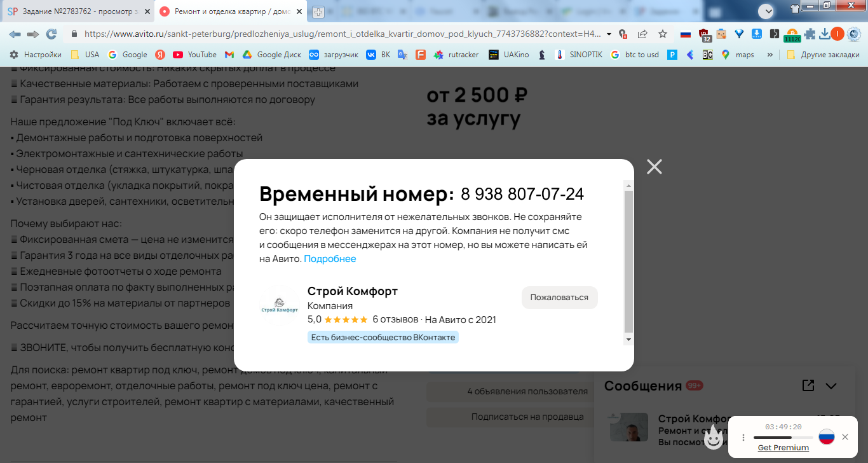This screenshot has height=463, width=868.
Task: Open the VK bookmark
Action: pyautogui.click(x=378, y=55)
